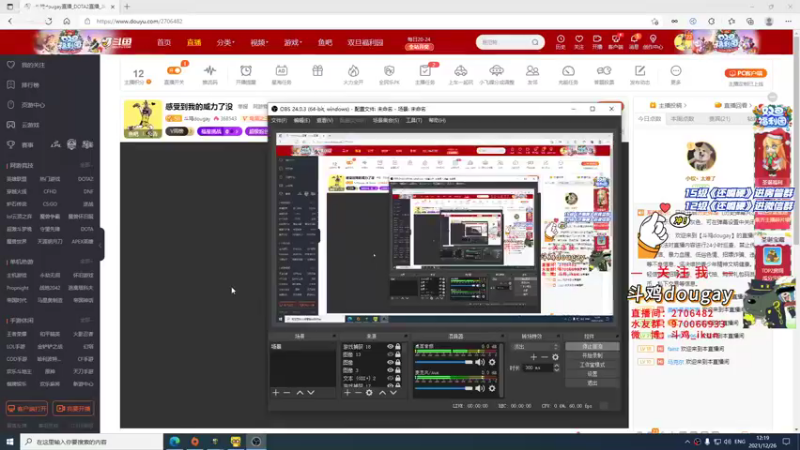Open Douyu creator center icon in header
Screen dimensions: 800x450
653,42
